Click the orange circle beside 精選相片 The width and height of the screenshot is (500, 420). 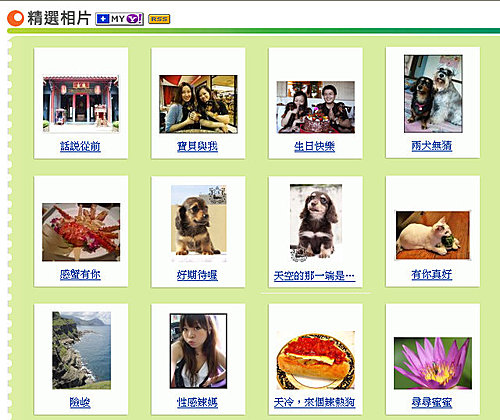click(15, 18)
